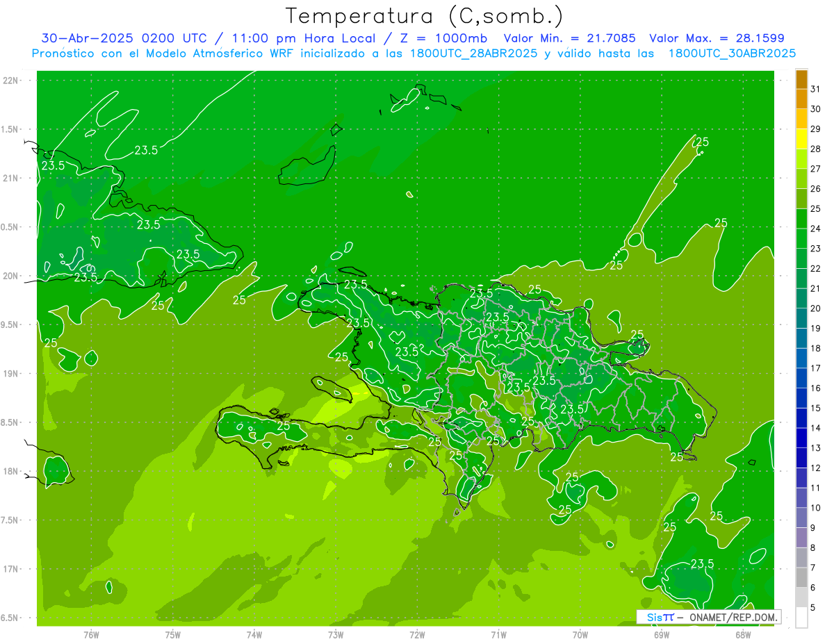Click the colorbar label '28'
This screenshot has width=834, height=644.
pos(816,149)
